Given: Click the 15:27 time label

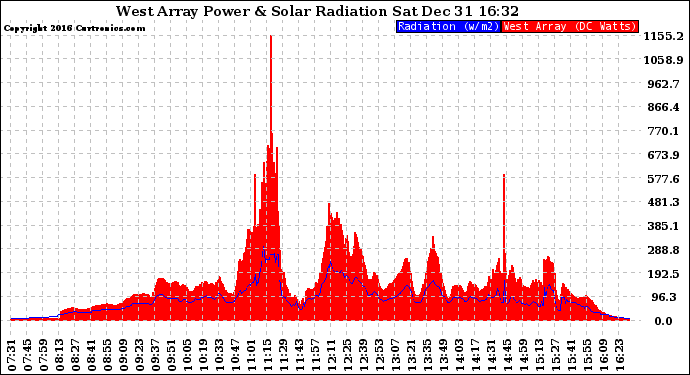Looking at the screenshot, I should (555, 355).
